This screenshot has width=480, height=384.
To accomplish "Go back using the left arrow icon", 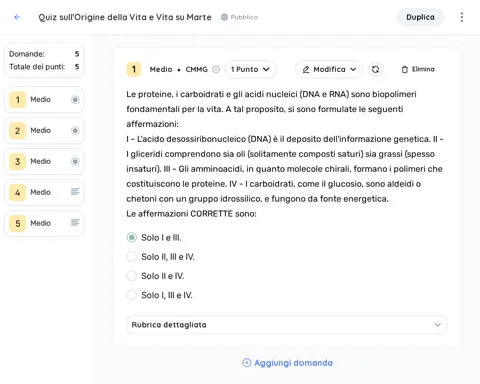I will pos(17,17).
